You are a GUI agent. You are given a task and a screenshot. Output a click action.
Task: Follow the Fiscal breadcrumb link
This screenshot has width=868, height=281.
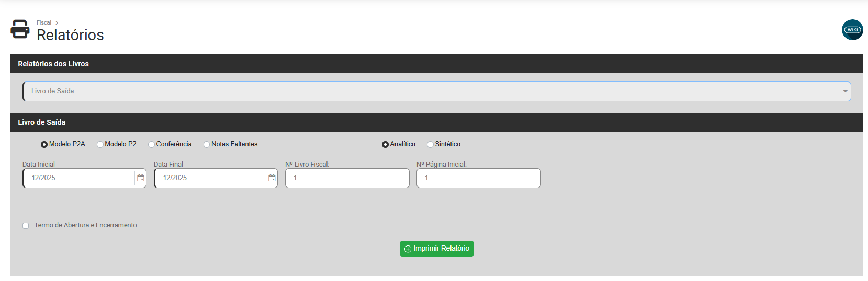point(44,22)
